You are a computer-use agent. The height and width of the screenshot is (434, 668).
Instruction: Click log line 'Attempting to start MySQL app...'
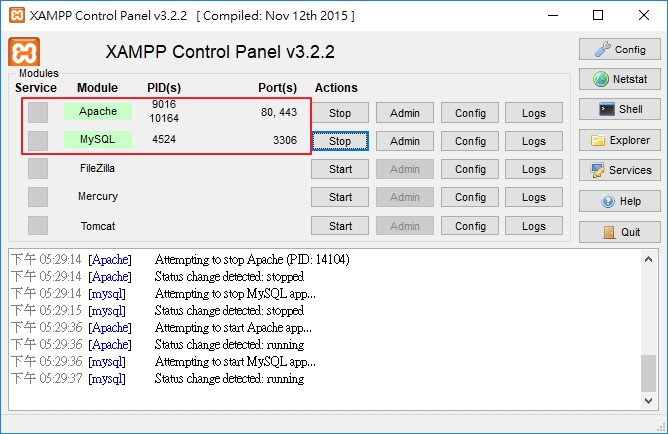click(235, 362)
